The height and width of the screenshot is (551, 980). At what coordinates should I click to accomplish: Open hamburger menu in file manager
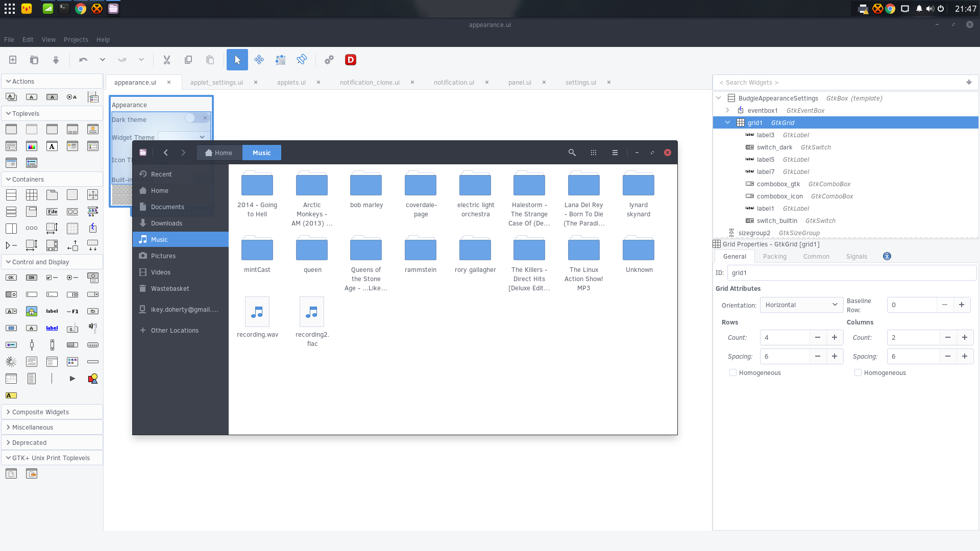pyautogui.click(x=615, y=153)
